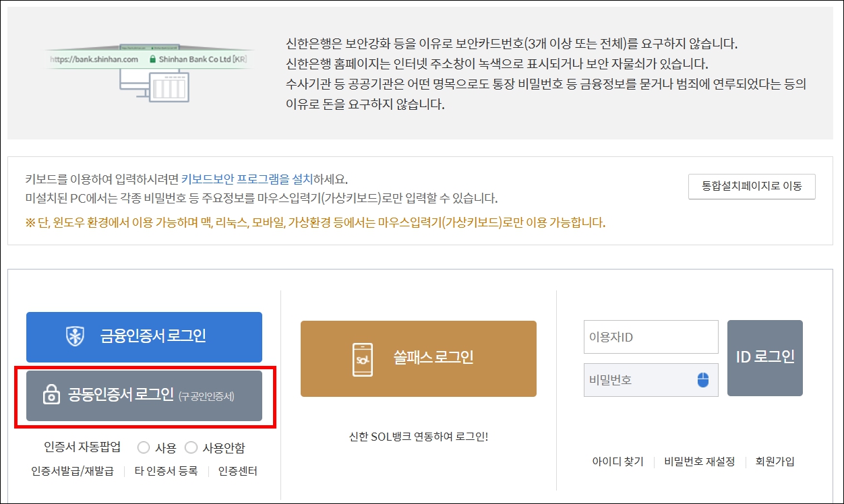Click the Shinhan Bank Co Ltd [KR] label

pos(202,59)
